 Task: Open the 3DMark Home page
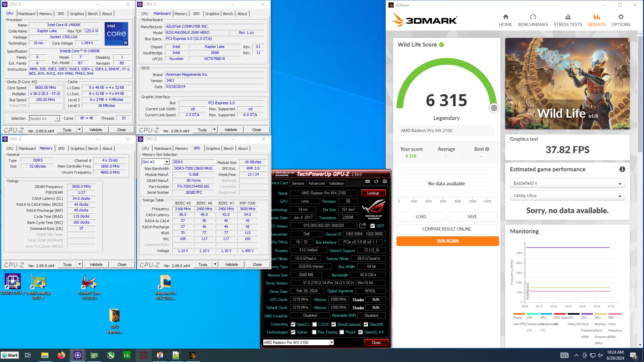coord(505,20)
